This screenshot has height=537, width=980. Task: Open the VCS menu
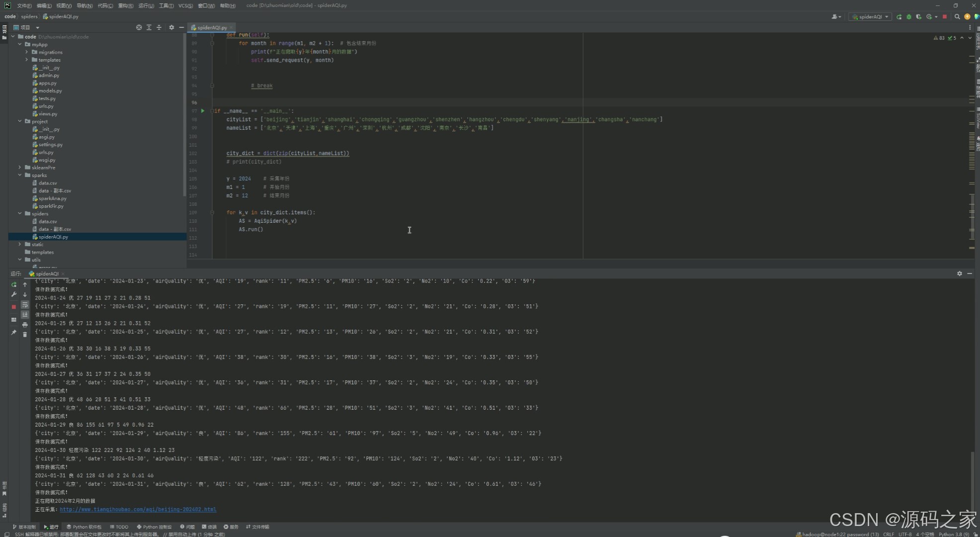tap(185, 5)
